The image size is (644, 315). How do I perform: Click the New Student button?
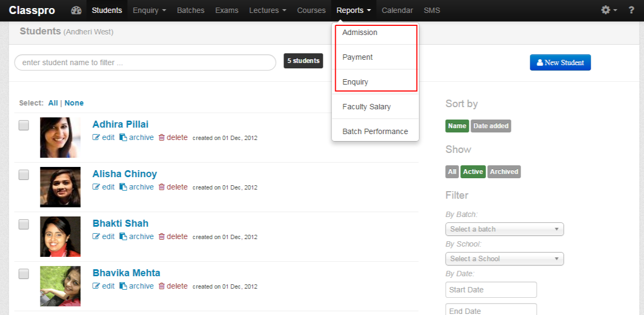[x=560, y=62]
